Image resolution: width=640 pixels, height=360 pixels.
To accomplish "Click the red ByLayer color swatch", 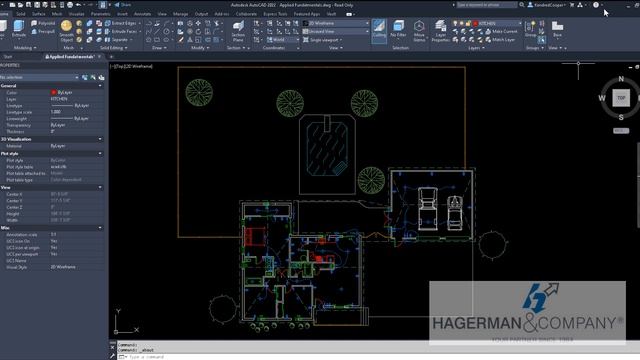I will [x=53, y=93].
